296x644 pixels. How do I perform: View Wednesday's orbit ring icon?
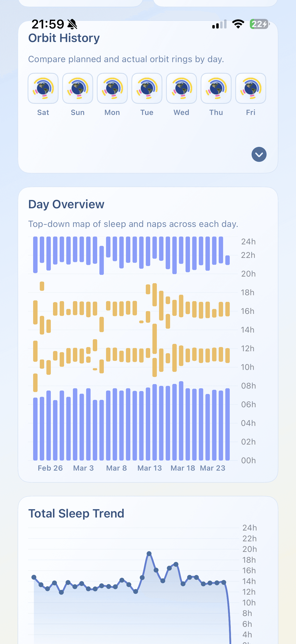(181, 88)
